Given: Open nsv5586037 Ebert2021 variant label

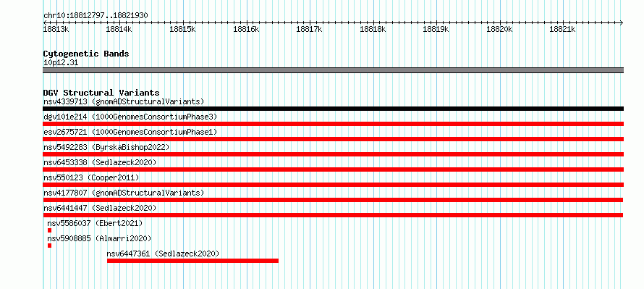Looking at the screenshot, I should tap(95, 223).
